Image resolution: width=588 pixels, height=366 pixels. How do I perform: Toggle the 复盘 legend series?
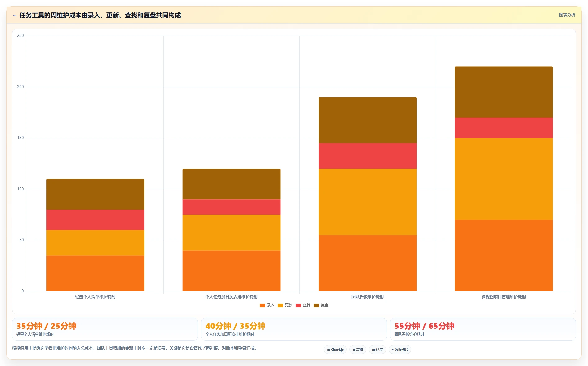321,305
